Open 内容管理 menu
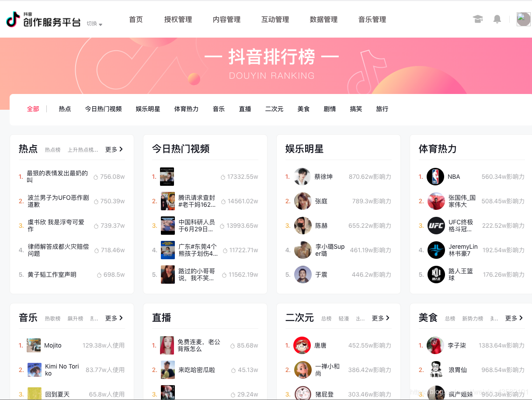The height and width of the screenshot is (400, 532). pyautogui.click(x=226, y=19)
